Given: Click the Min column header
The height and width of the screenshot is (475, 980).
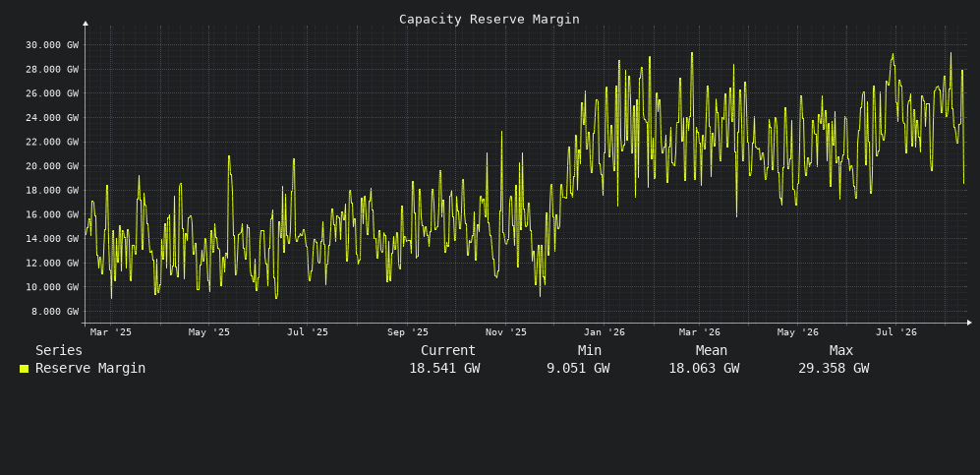Looking at the screenshot, I should point(590,351).
